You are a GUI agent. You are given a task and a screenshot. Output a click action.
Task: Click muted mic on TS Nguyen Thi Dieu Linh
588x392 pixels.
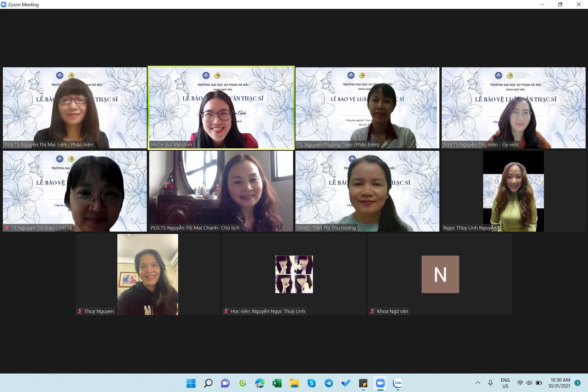pyautogui.click(x=7, y=228)
